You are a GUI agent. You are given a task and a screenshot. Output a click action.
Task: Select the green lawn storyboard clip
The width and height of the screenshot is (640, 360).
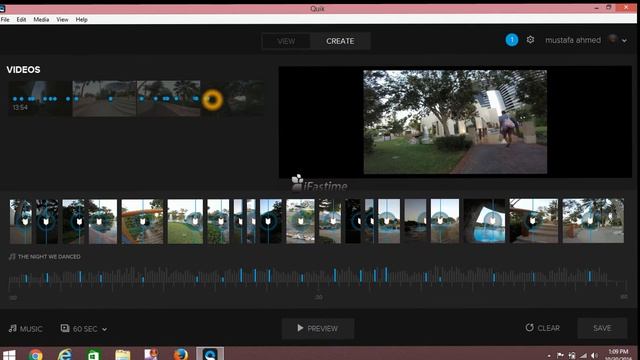coord(185,221)
